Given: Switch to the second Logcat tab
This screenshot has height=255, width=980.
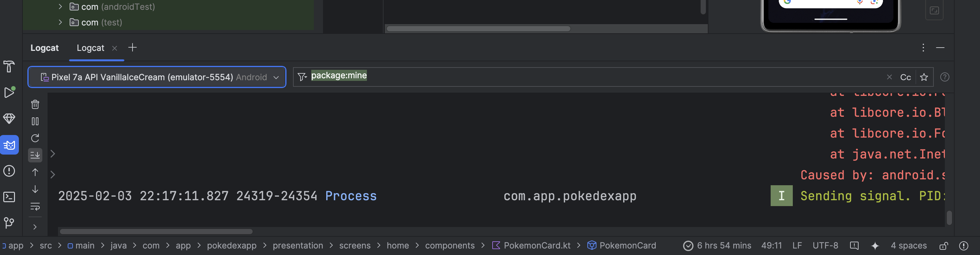Looking at the screenshot, I should coord(90,48).
